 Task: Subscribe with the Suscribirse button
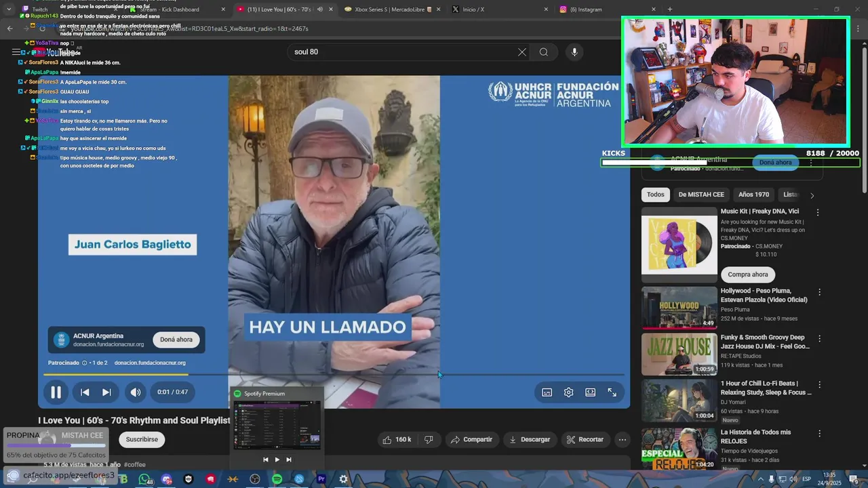142,439
